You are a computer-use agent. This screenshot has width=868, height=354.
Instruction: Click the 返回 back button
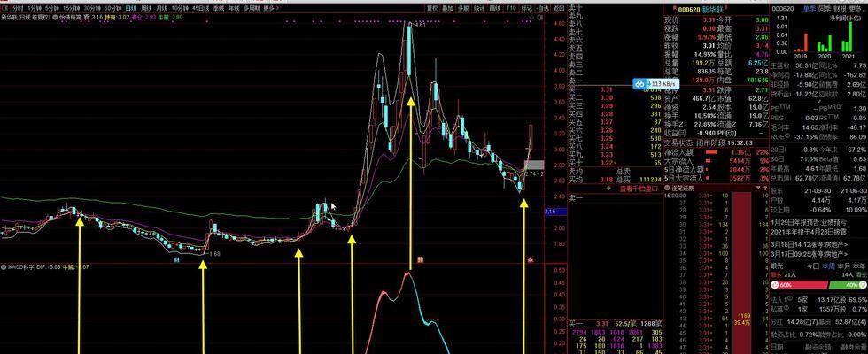[558, 8]
